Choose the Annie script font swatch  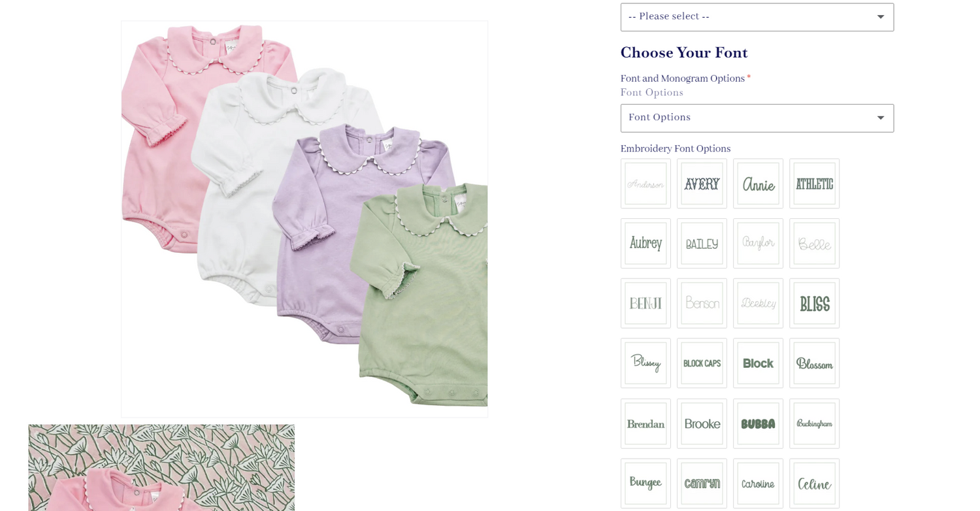pyautogui.click(x=758, y=184)
